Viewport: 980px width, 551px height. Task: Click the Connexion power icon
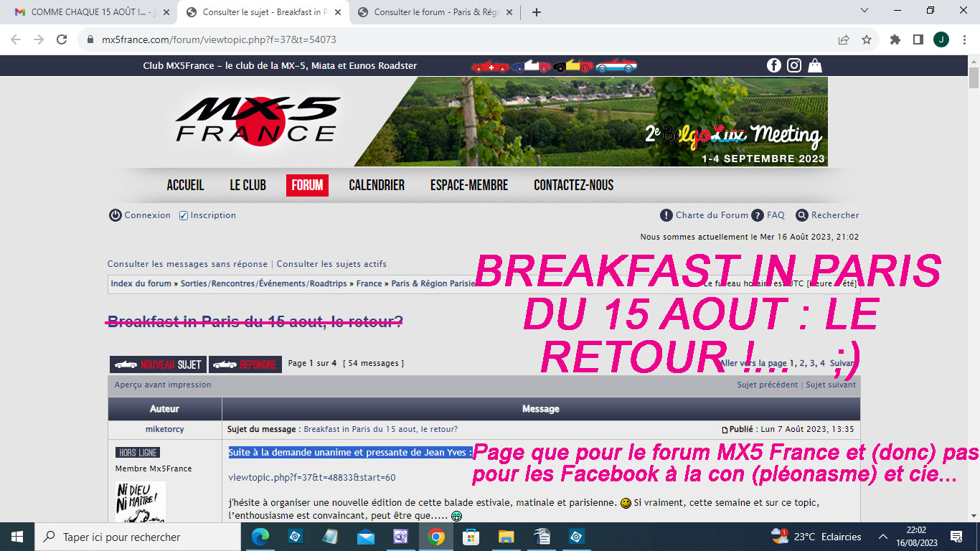tap(115, 215)
